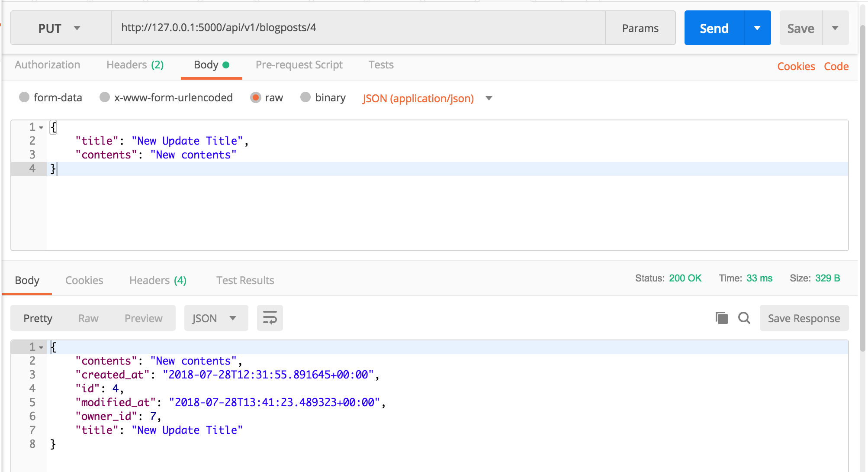Open the response format JSON dropdown

click(x=215, y=318)
